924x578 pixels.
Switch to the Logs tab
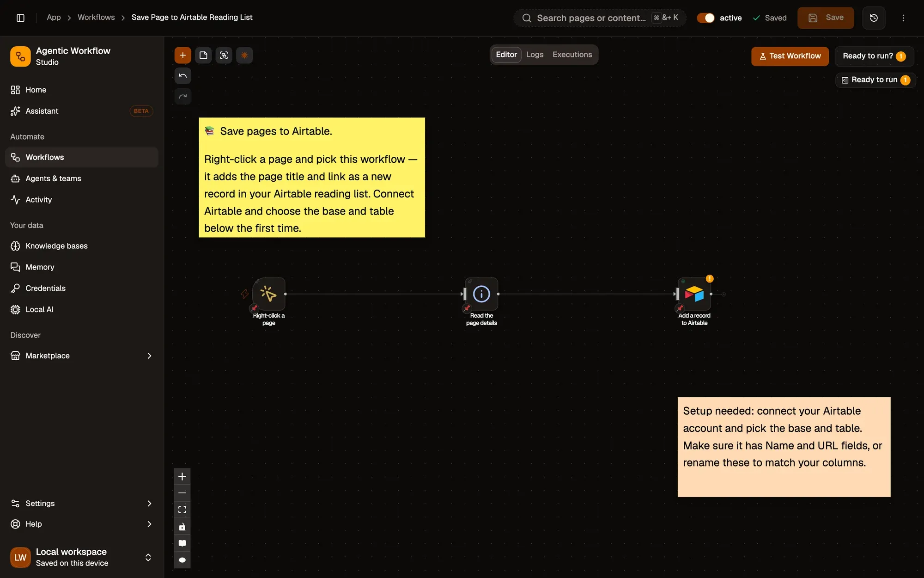[x=535, y=55]
